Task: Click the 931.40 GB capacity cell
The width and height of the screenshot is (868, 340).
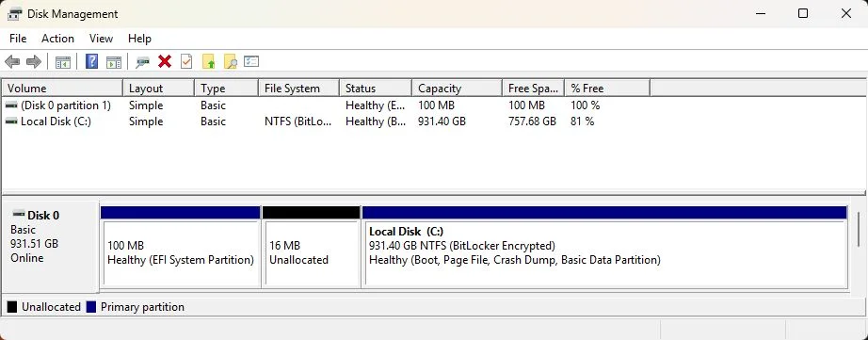Action: click(x=442, y=121)
